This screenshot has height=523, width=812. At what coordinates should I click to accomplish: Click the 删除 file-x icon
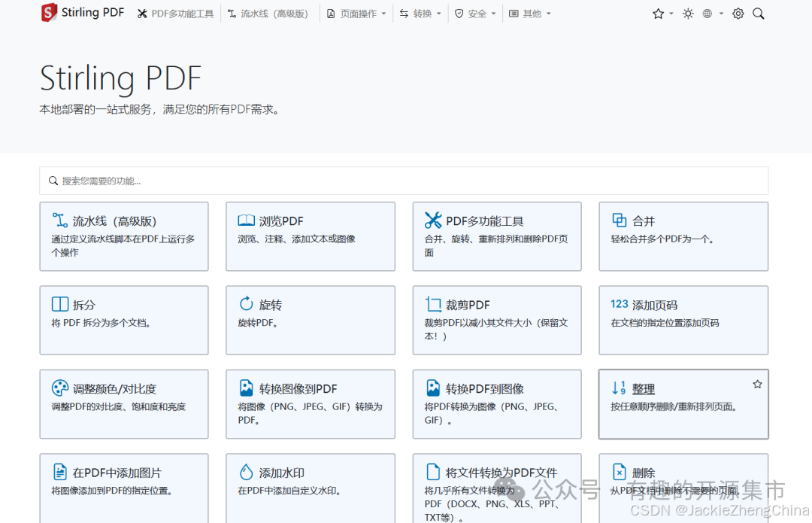[x=619, y=472]
